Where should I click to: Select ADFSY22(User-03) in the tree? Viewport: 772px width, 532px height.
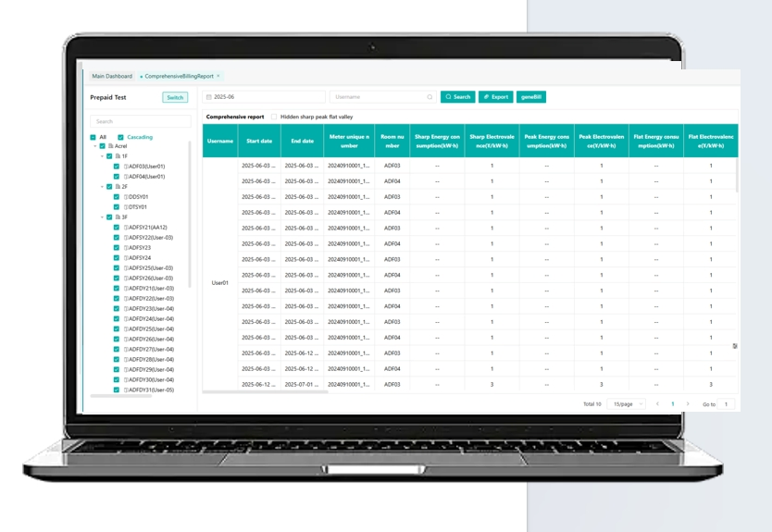pos(151,237)
